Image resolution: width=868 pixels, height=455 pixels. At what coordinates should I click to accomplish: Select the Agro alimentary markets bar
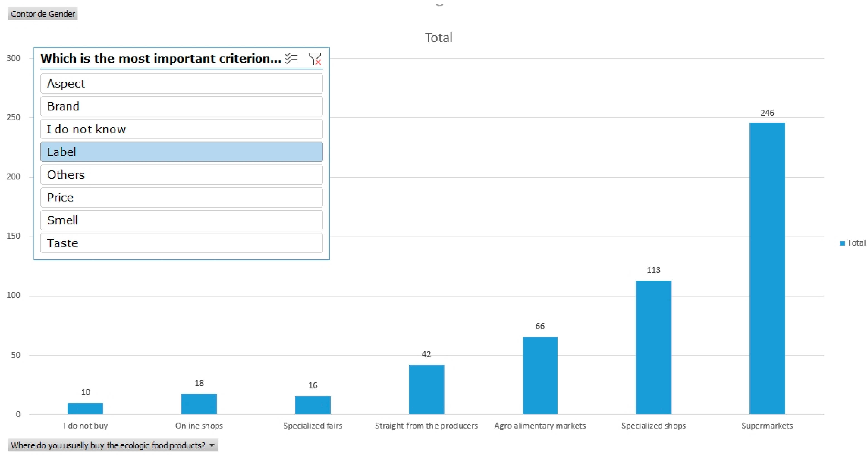[540, 375]
